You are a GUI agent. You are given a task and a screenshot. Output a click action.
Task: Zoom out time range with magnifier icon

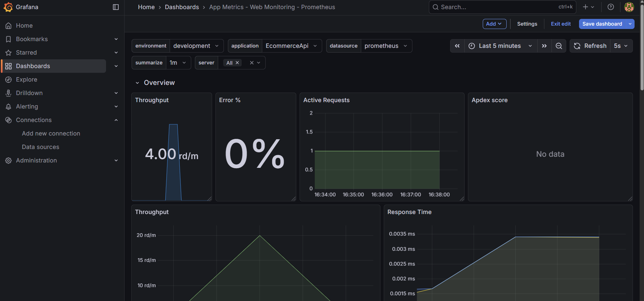[x=559, y=46]
